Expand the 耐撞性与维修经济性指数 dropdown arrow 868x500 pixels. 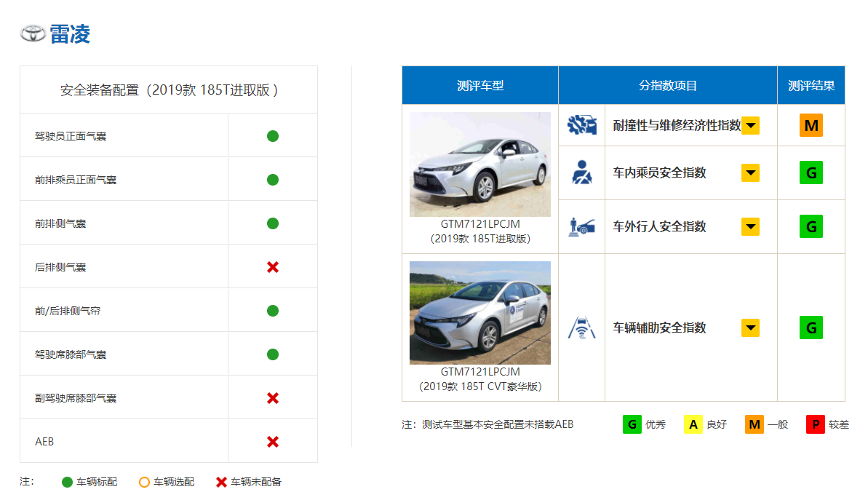coord(750,125)
